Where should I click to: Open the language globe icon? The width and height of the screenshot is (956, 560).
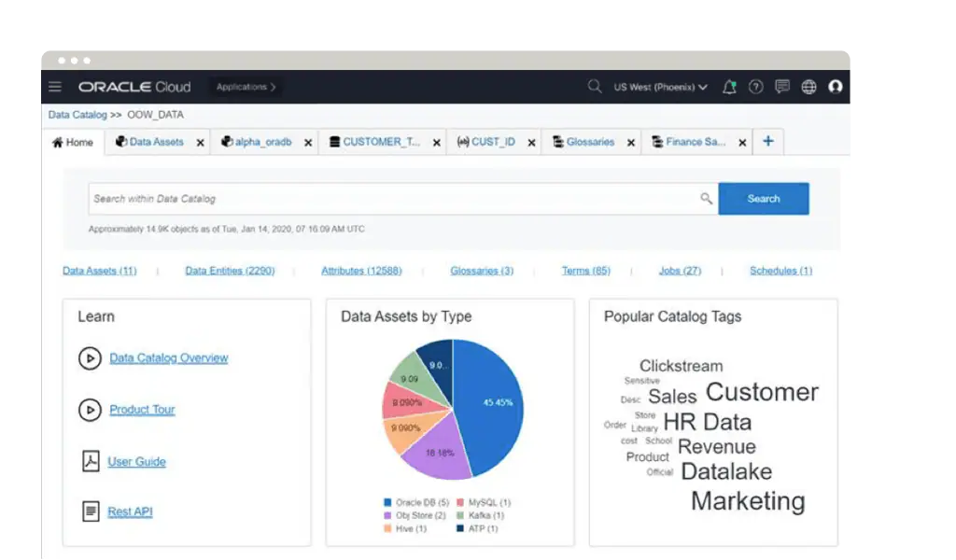coord(808,87)
